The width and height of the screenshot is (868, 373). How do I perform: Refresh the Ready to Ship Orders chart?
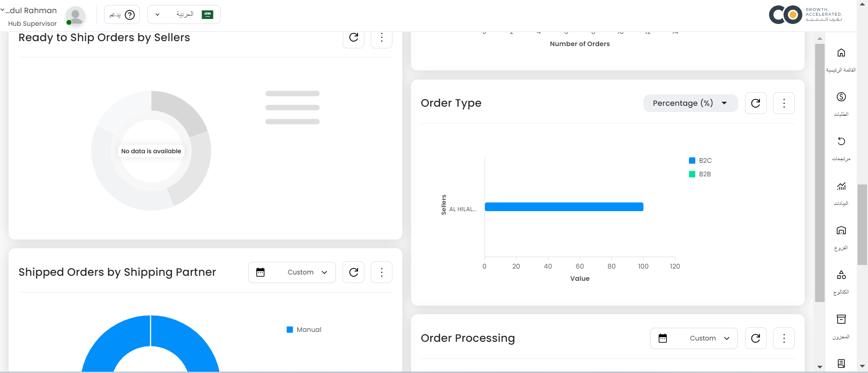click(354, 38)
